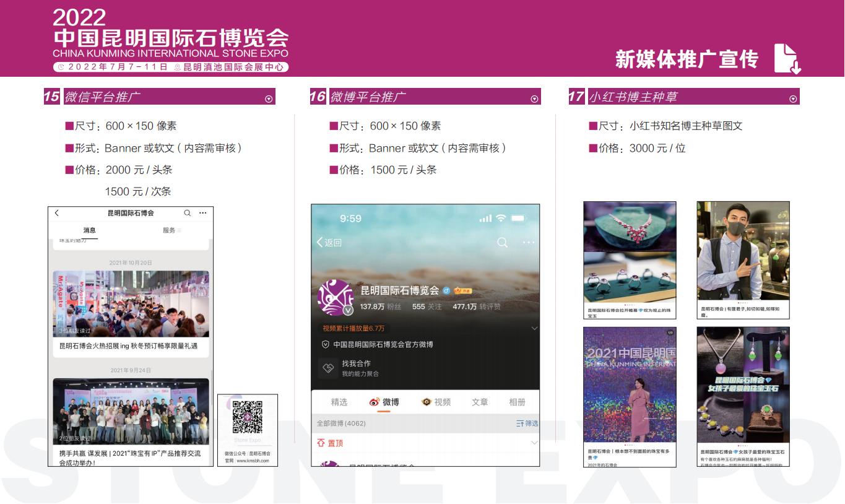Click the document download icon in header
The height and width of the screenshot is (504, 845).
pyautogui.click(x=787, y=59)
